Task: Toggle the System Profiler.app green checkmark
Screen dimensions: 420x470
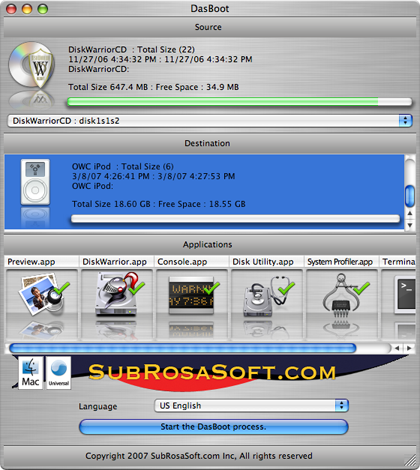Action: [x=362, y=288]
